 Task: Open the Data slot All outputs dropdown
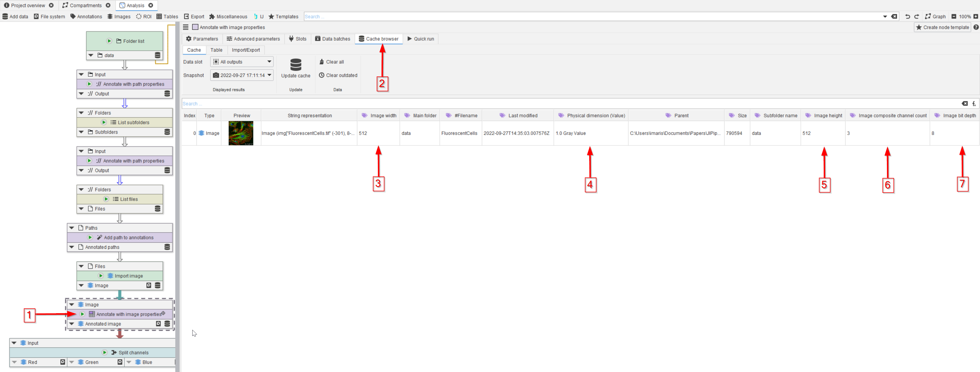point(242,62)
